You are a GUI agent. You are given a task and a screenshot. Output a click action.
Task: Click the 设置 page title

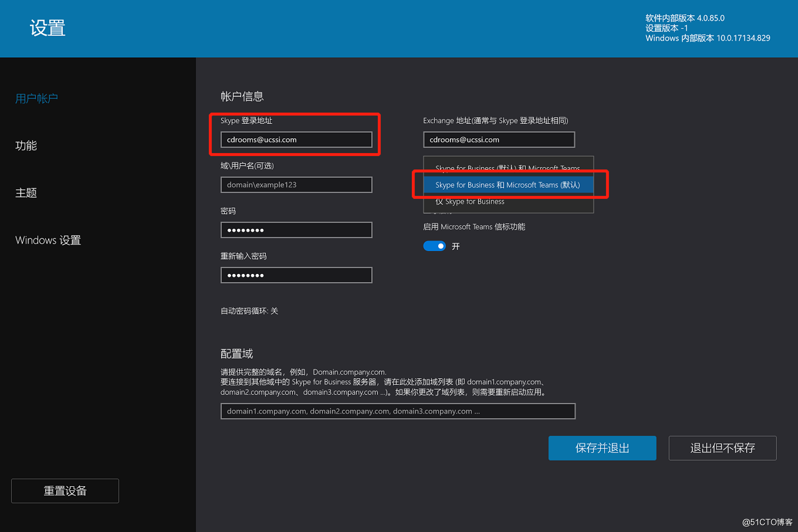48,28
